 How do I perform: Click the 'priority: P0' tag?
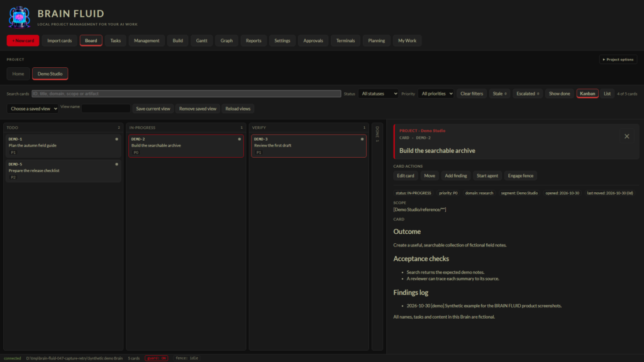(448, 193)
